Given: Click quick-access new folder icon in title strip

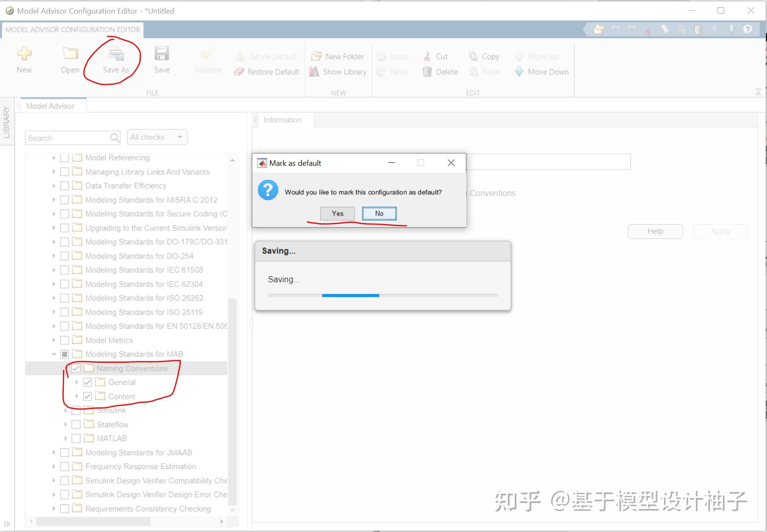Looking at the screenshot, I should [599, 29].
